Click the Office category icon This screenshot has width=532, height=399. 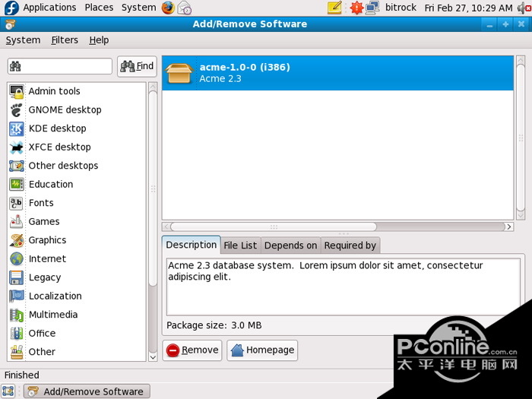(x=16, y=333)
